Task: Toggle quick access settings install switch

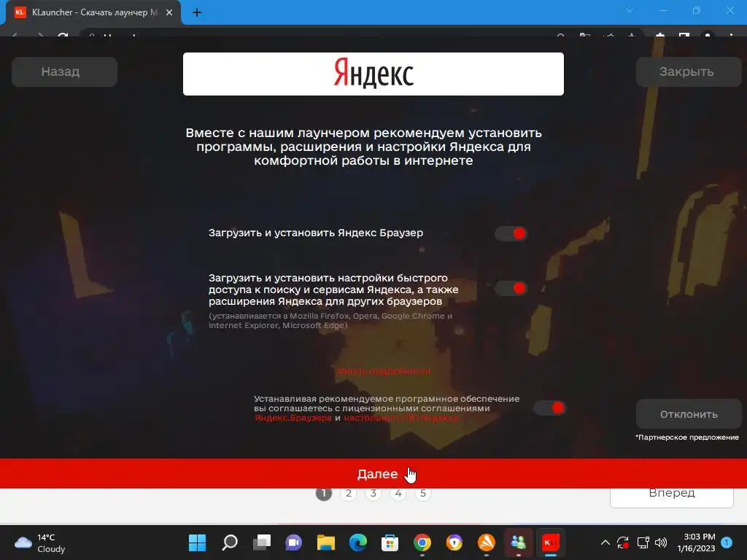Action: click(x=511, y=288)
